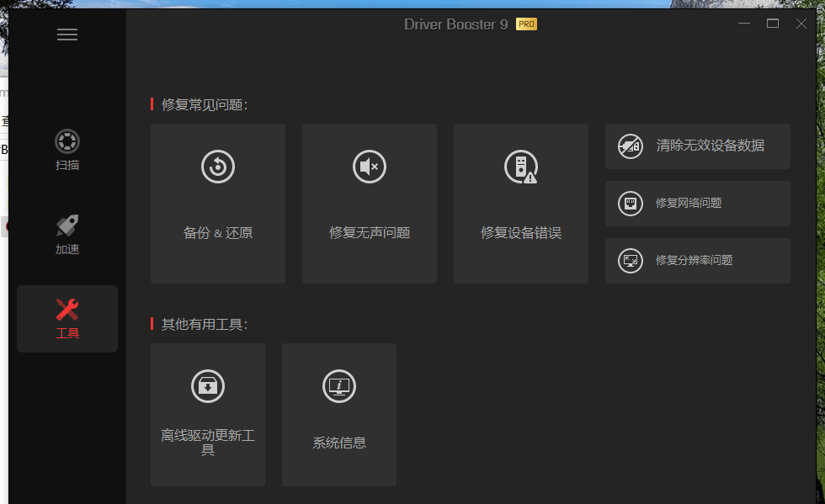Click the 清除无效设备数据 crossed-out device icon

click(631, 146)
